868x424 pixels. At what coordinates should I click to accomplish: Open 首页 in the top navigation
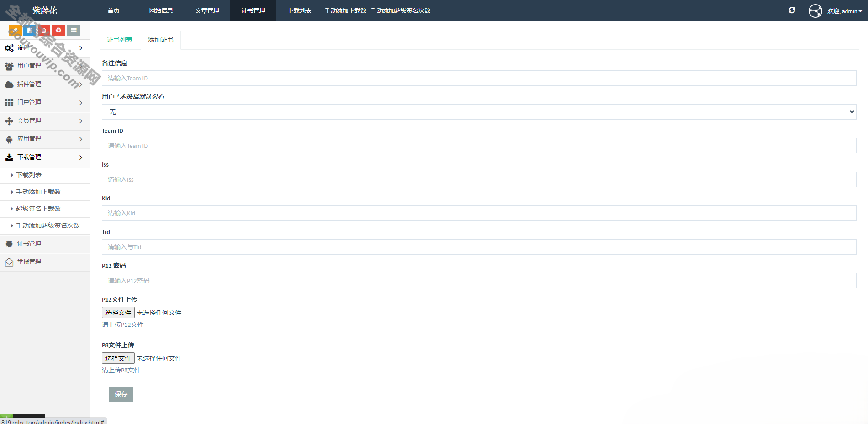(x=113, y=10)
